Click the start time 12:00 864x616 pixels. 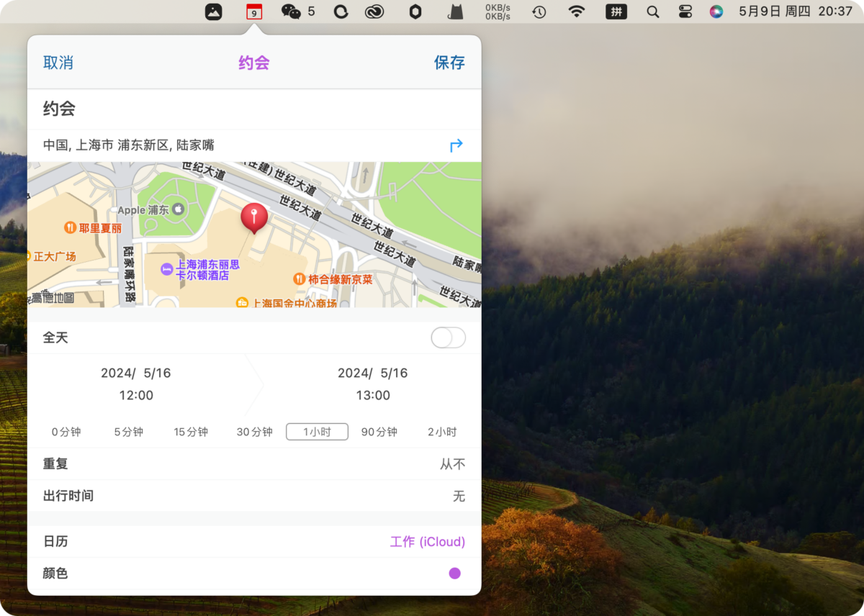pyautogui.click(x=136, y=395)
